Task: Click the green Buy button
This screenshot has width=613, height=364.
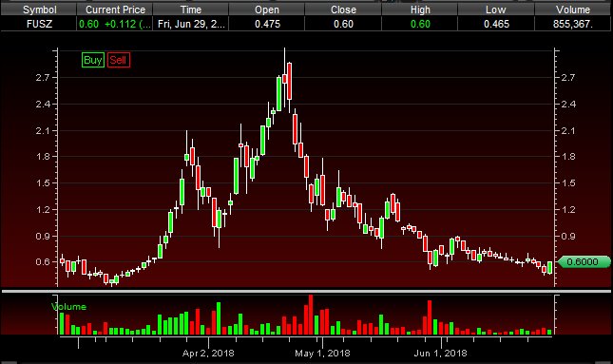Action: tap(93, 60)
